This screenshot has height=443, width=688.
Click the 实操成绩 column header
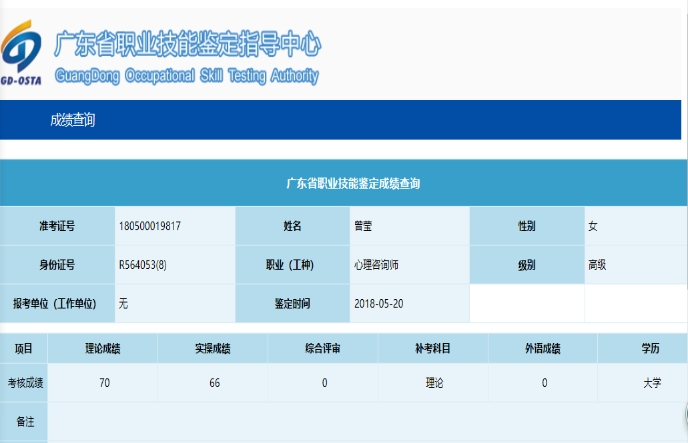pos(213,349)
